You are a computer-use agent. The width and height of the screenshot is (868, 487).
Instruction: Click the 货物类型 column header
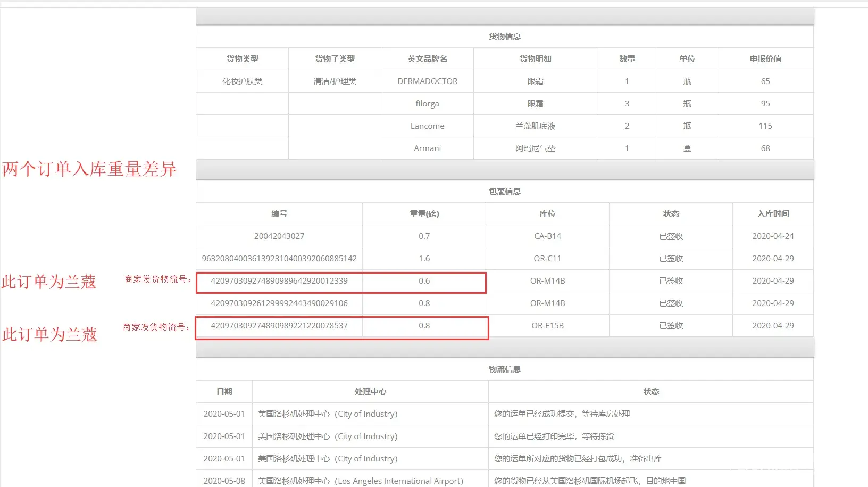click(x=242, y=59)
